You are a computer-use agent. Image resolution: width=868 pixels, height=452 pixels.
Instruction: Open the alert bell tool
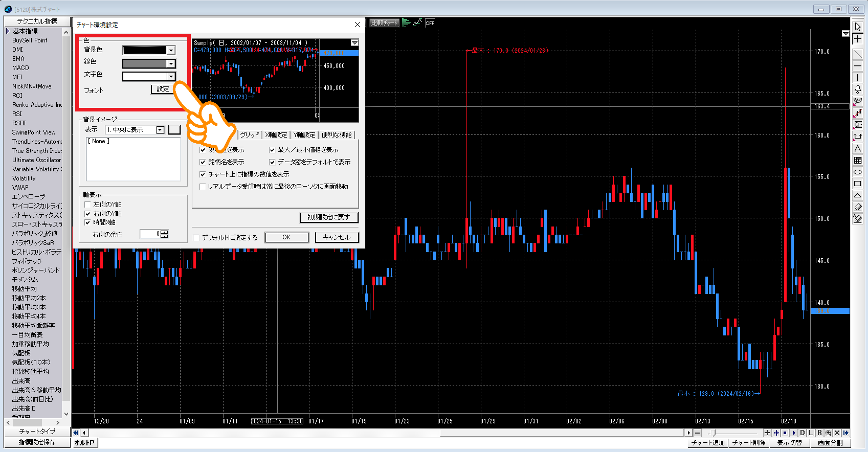pos(858,89)
